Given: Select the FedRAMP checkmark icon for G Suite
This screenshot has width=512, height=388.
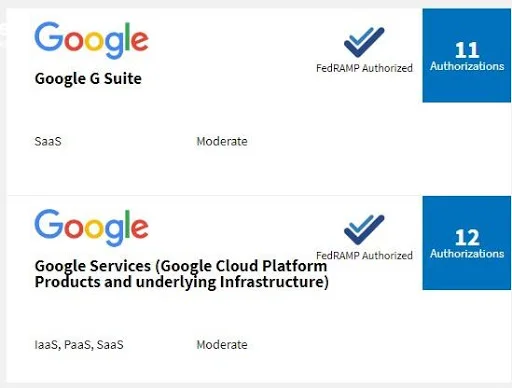Looking at the screenshot, I should coord(364,42).
